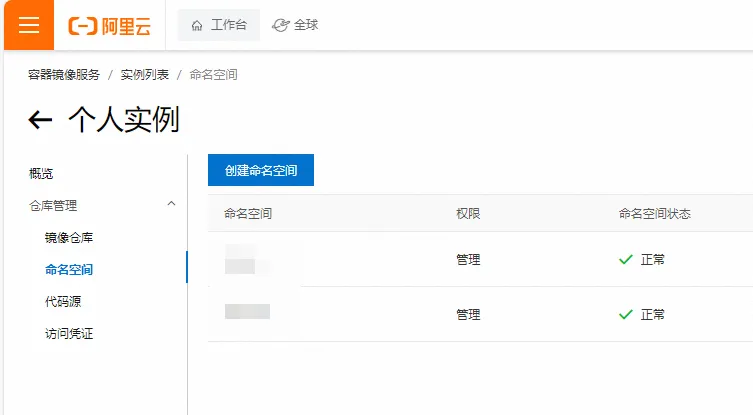Open 镜像仓库 in the sidebar
The image size is (753, 415).
(69, 237)
